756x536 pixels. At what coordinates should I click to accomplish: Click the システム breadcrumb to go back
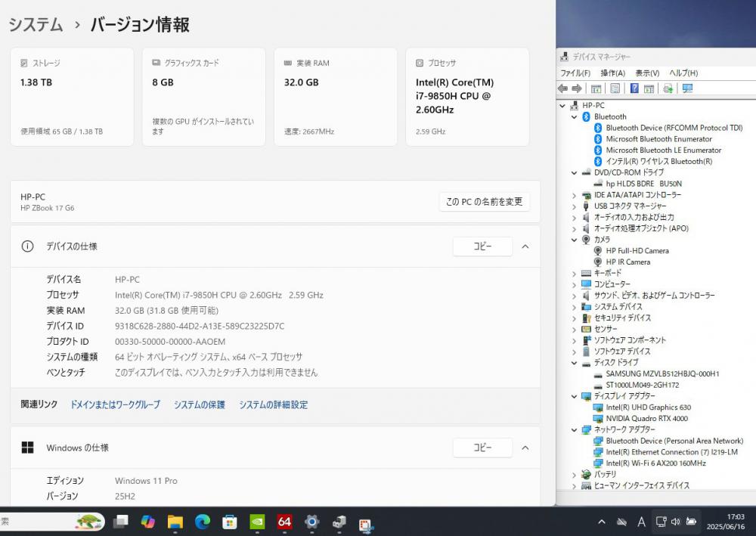(x=36, y=25)
